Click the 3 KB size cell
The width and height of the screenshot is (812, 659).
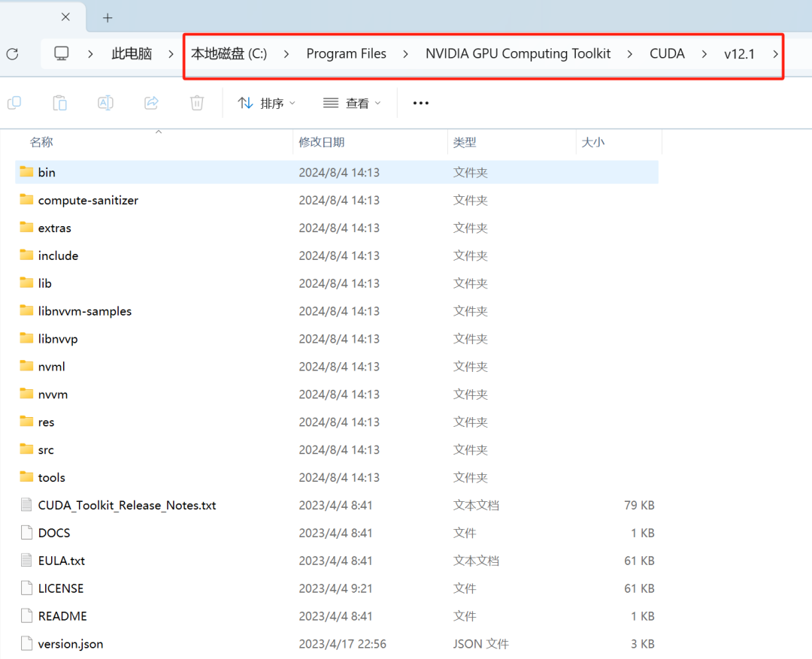click(x=643, y=643)
